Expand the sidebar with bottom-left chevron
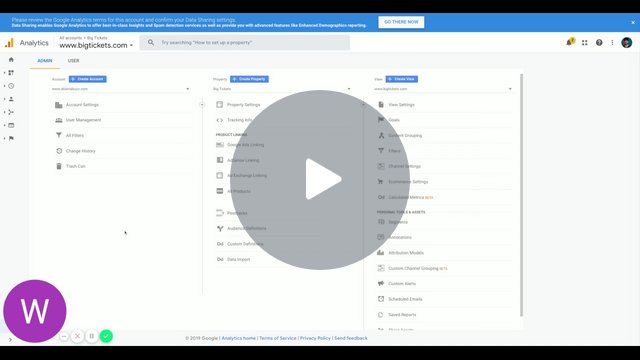The width and height of the screenshot is (640, 360). click(10, 340)
